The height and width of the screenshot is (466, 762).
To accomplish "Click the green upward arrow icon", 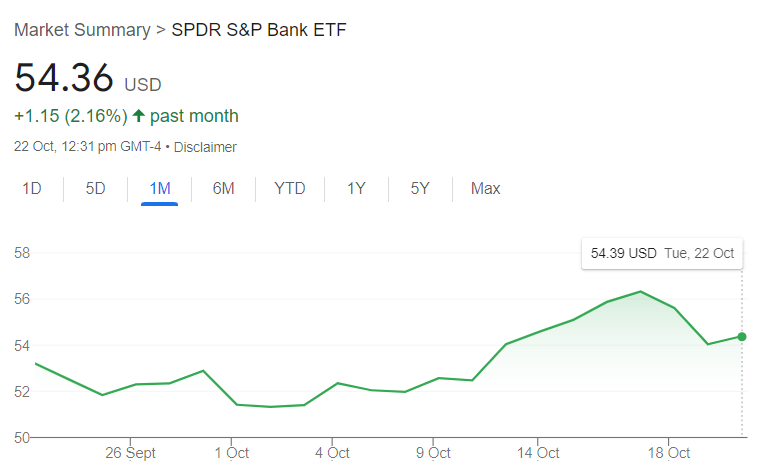I will point(138,117).
